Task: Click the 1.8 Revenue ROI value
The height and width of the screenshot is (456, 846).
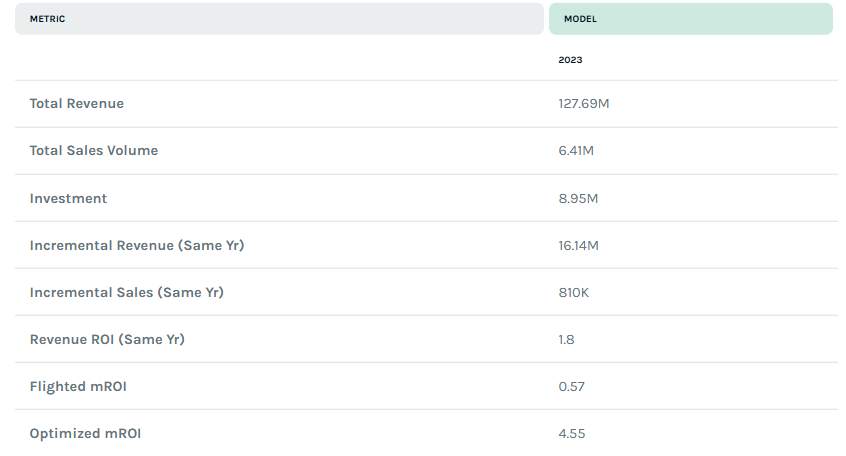Action: click(567, 339)
